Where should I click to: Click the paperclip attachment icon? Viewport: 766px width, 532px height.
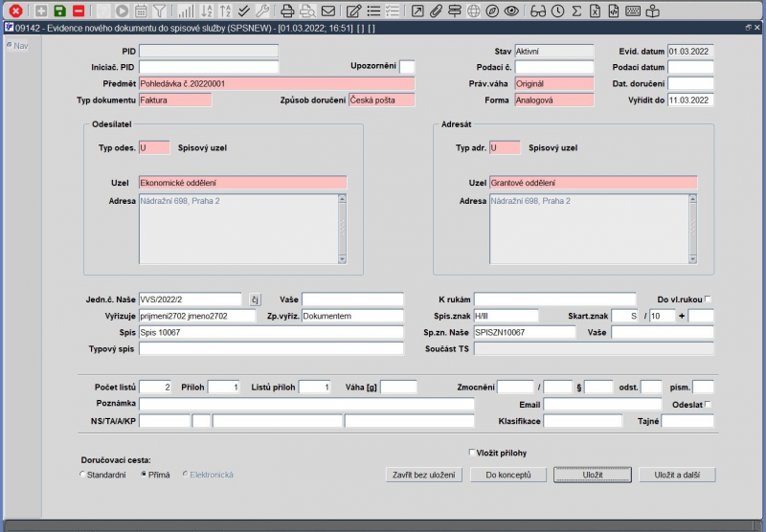coord(436,11)
